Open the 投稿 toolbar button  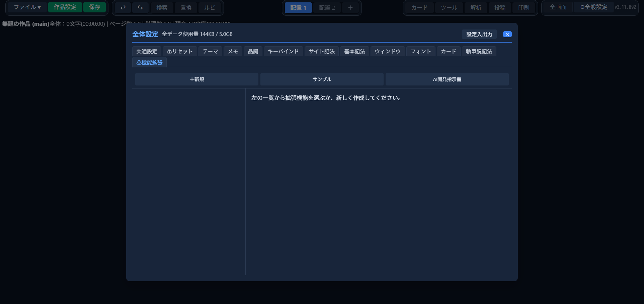[500, 7]
